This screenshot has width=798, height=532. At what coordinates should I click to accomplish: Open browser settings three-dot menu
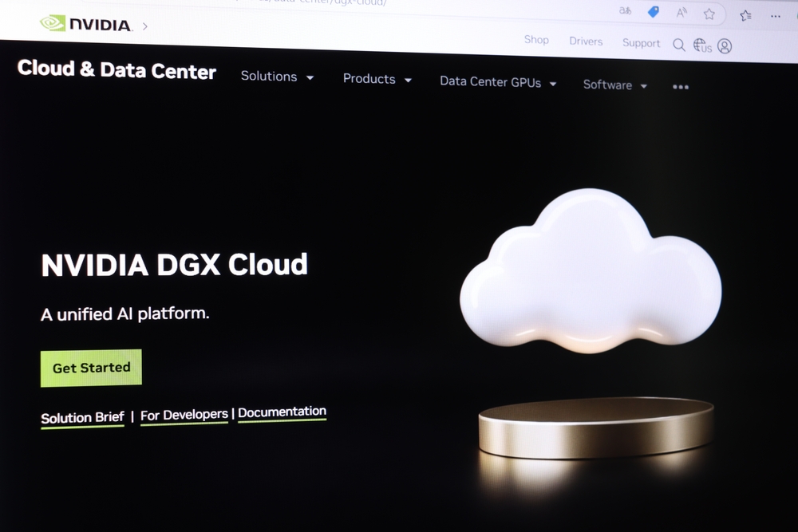point(775,16)
